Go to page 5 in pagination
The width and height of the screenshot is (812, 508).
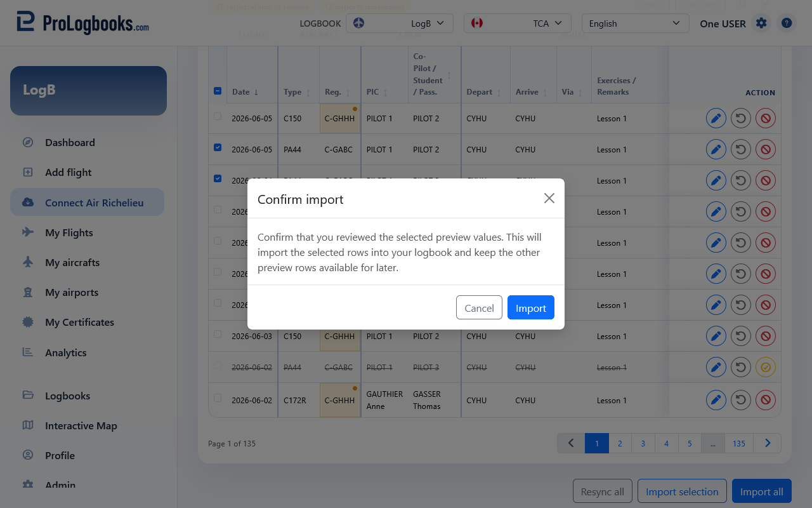point(690,443)
